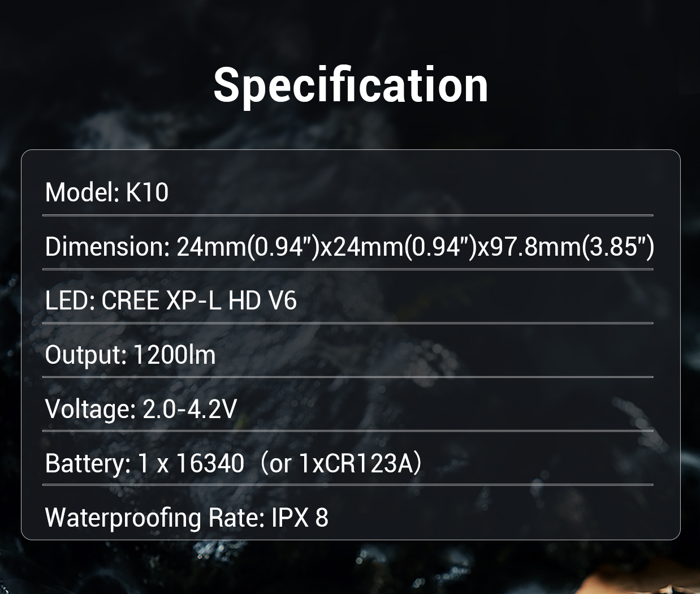Select the 1200lm output value
700x594 pixels.
[x=174, y=355]
